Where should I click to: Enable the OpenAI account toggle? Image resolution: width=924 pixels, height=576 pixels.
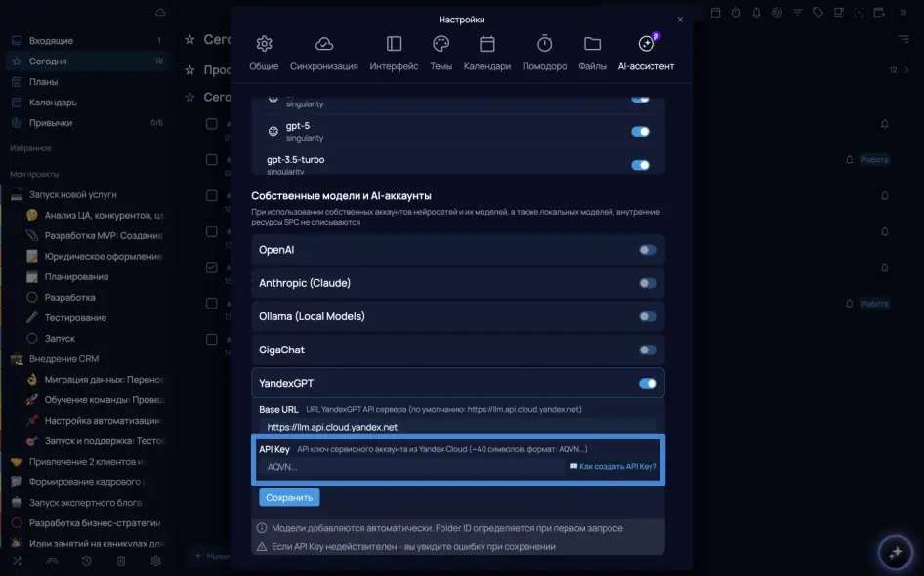[x=647, y=250]
